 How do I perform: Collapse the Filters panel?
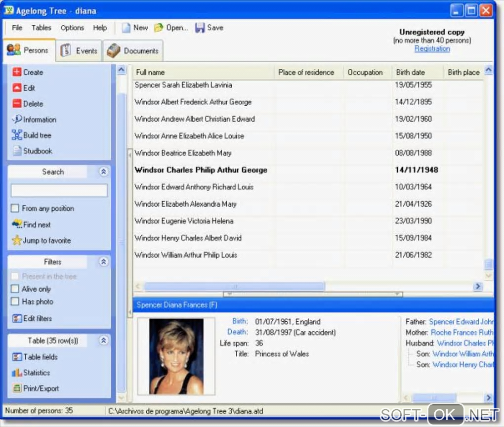click(103, 262)
